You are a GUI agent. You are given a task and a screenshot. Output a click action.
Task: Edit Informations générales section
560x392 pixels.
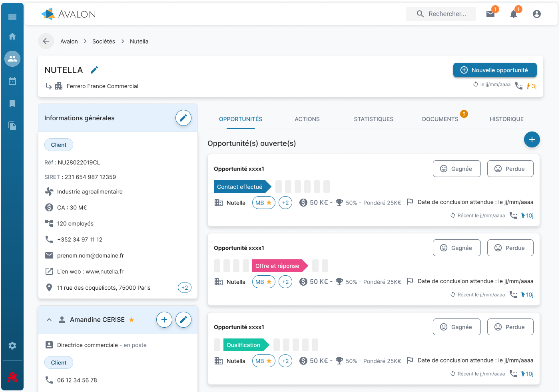183,118
